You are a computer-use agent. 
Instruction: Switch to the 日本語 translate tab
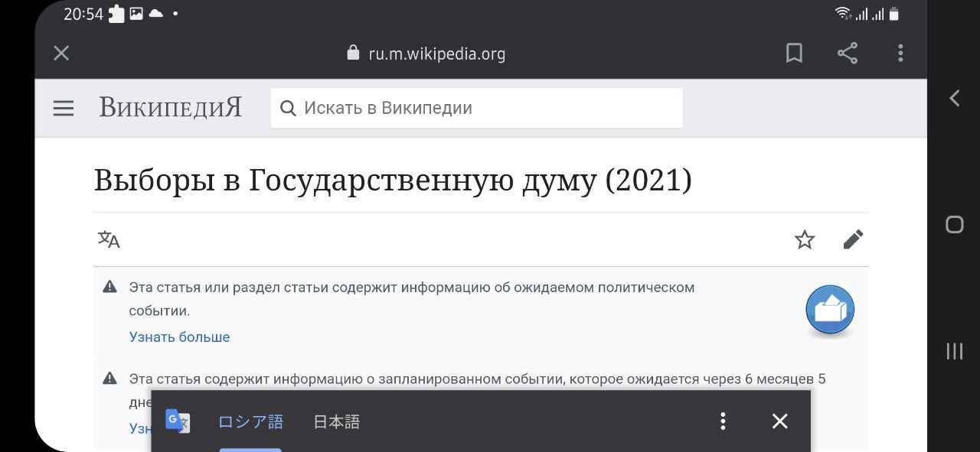point(337,421)
